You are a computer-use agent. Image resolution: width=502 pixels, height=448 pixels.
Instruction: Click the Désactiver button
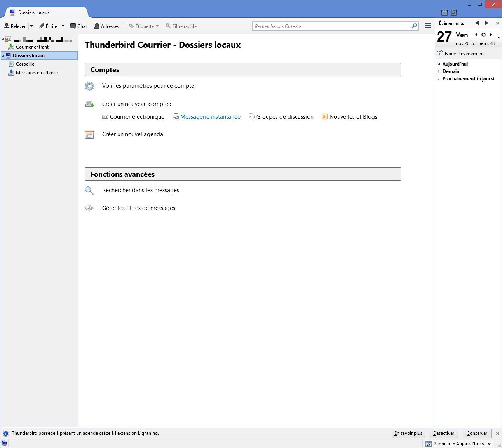(x=443, y=433)
